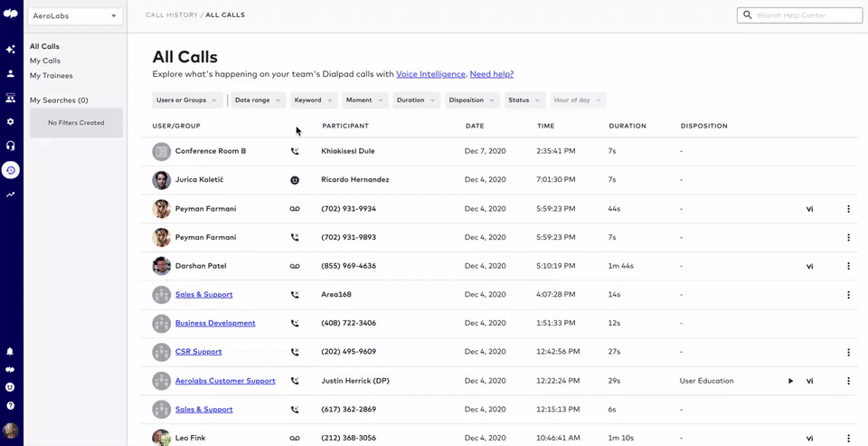Click Jurica Koletič avatar thumbnail
This screenshot has height=446, width=868.
click(x=162, y=180)
